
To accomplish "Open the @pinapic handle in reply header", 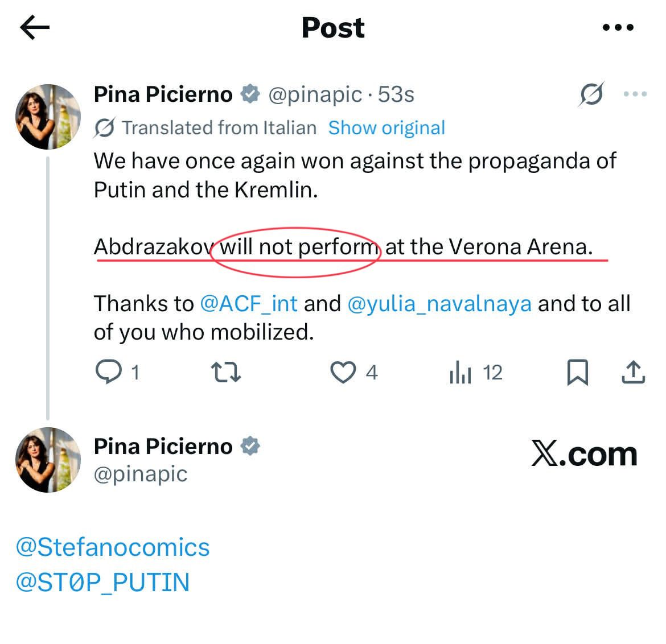I will [x=140, y=474].
